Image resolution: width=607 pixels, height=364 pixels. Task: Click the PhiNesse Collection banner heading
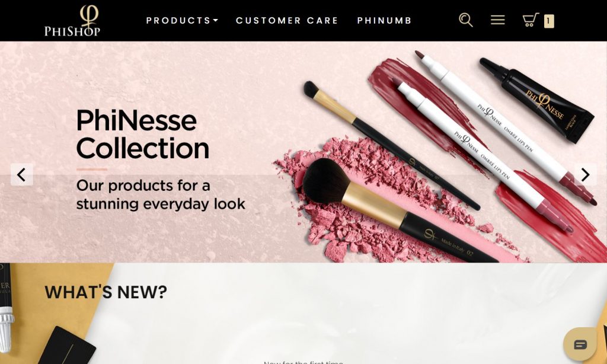coord(142,134)
